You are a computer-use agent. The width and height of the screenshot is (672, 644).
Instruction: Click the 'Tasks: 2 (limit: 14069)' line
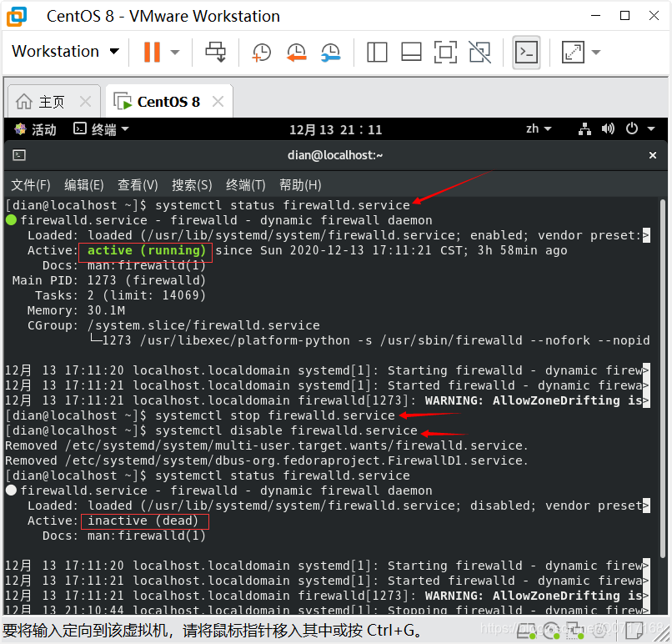click(x=120, y=295)
